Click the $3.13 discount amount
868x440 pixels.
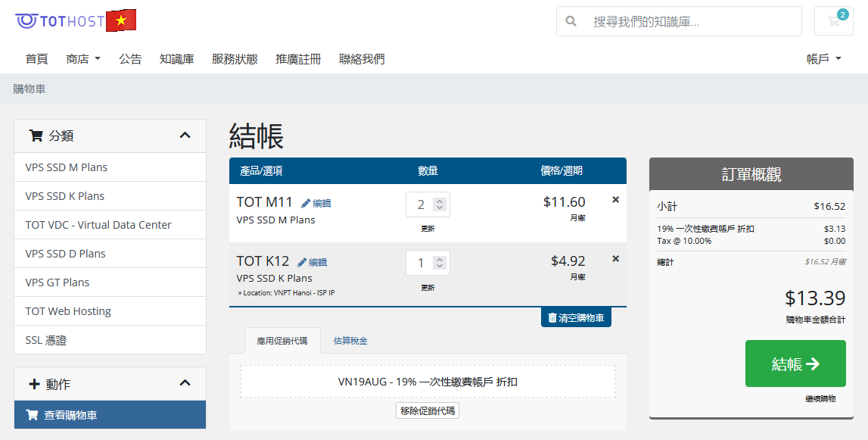click(x=835, y=229)
